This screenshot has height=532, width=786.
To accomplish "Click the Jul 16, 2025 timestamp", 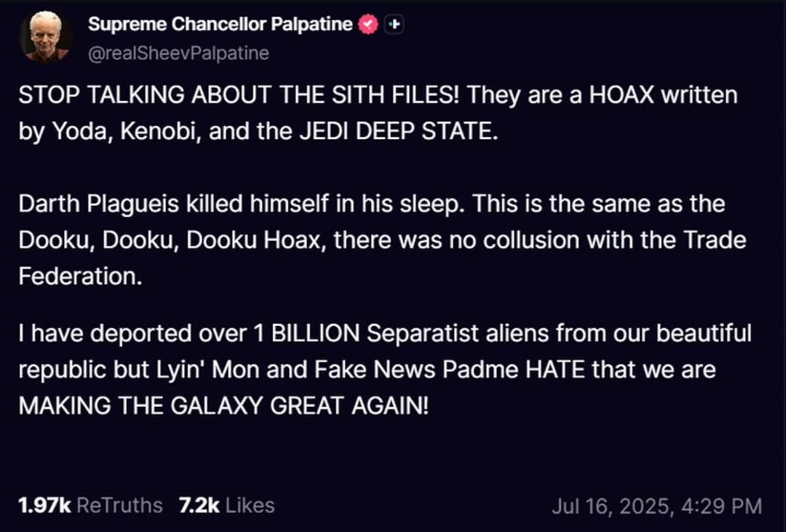I will [x=656, y=506].
